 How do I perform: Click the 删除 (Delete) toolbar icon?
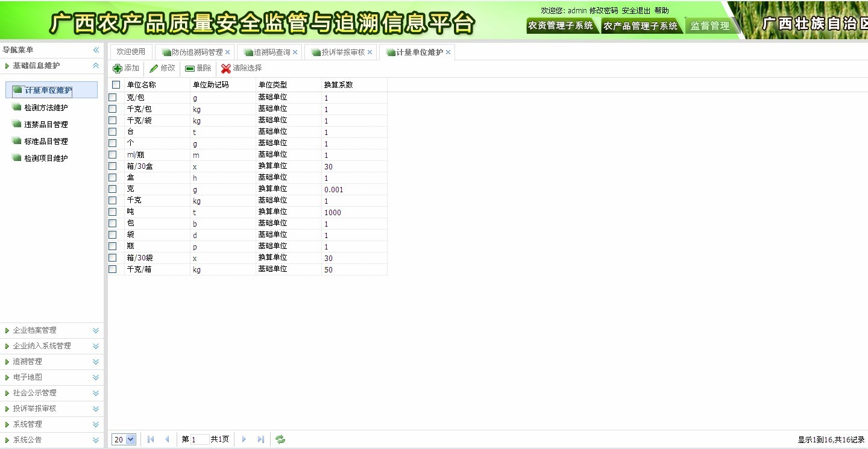(188, 68)
